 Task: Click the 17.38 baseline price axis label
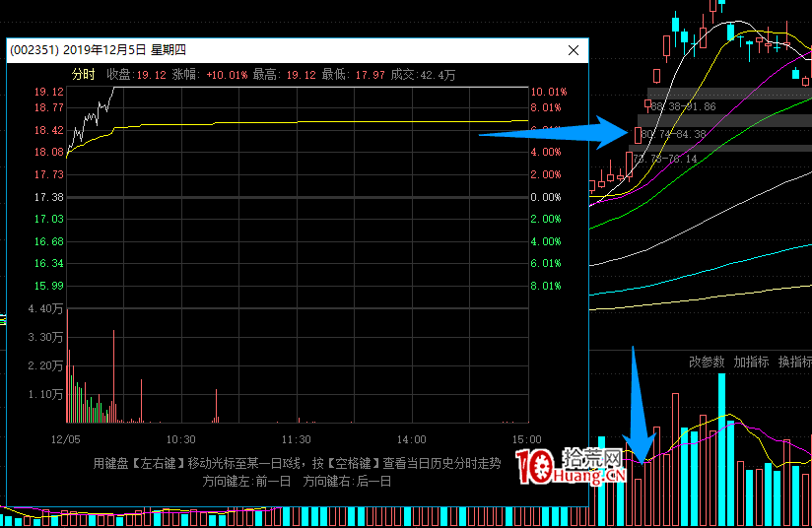tap(49, 197)
